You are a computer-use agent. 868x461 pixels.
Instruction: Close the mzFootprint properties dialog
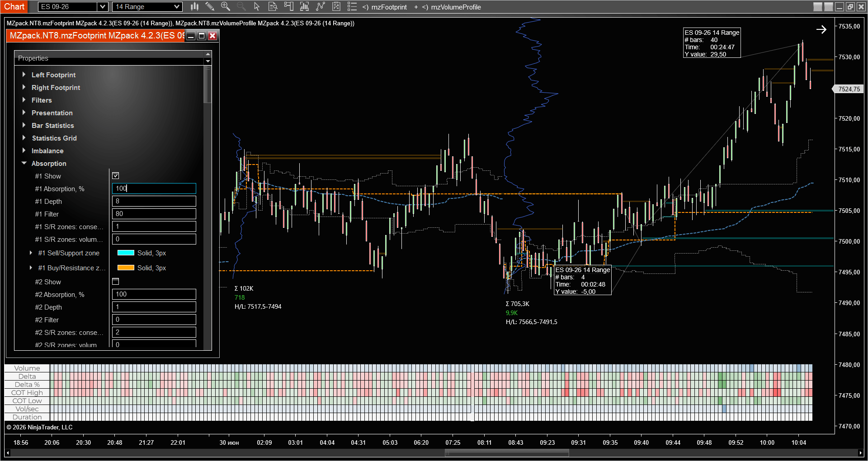pos(212,36)
